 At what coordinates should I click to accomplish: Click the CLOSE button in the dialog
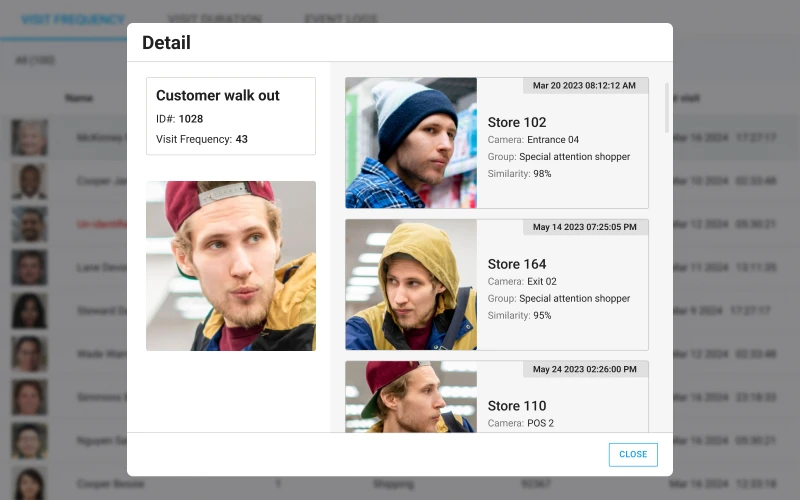[633, 454]
